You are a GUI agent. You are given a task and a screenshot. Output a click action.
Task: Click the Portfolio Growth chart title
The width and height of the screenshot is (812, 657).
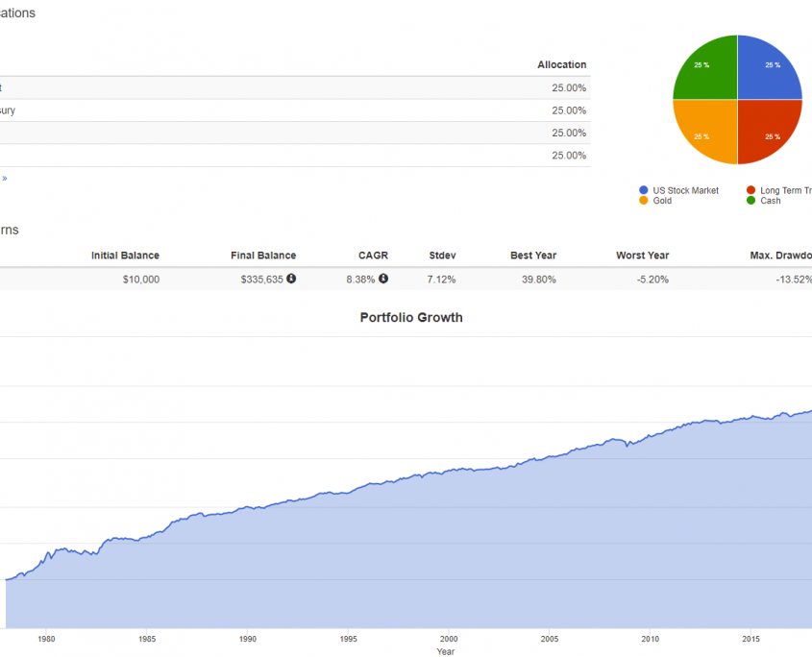(411, 317)
